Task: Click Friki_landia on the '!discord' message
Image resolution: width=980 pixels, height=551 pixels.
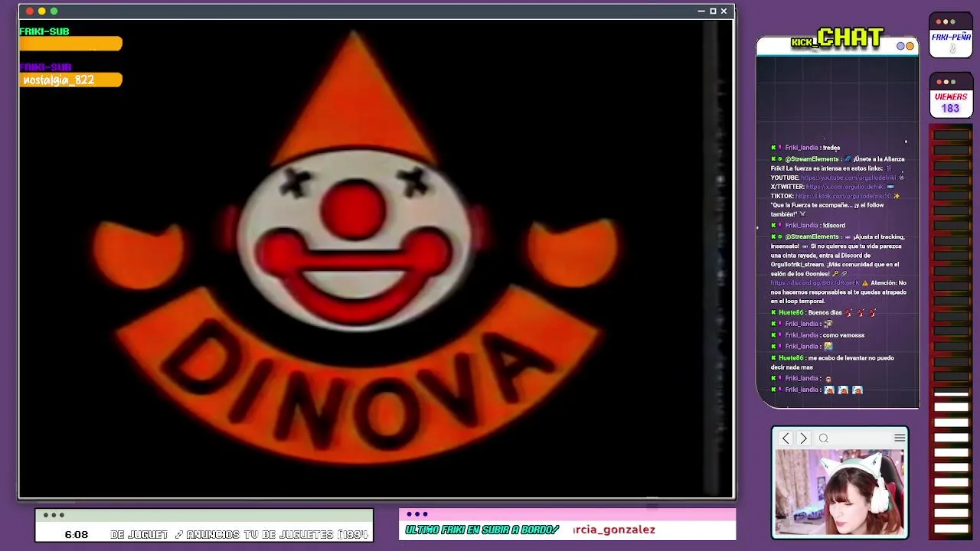Action: 802,225
